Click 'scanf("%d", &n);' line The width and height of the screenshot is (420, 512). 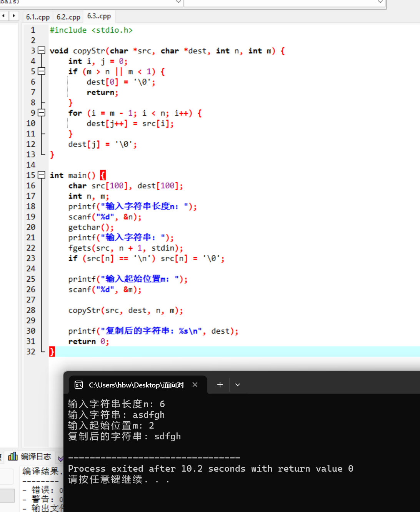(x=105, y=217)
